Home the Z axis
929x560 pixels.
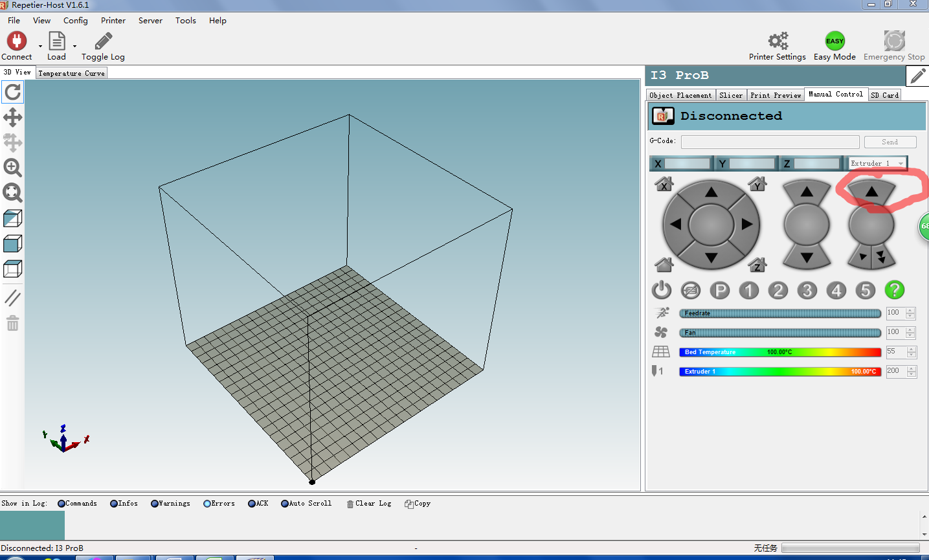coord(757,264)
